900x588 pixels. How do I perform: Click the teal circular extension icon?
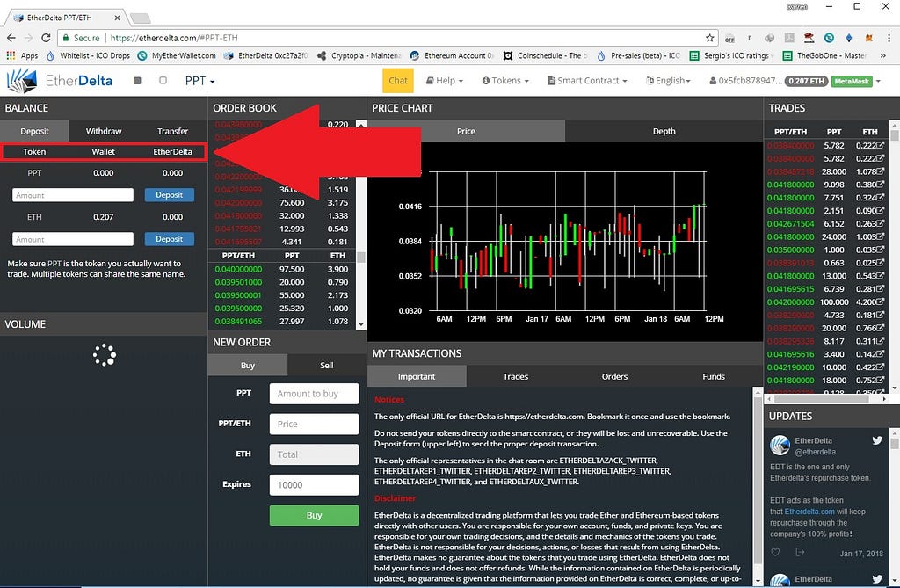click(x=829, y=38)
